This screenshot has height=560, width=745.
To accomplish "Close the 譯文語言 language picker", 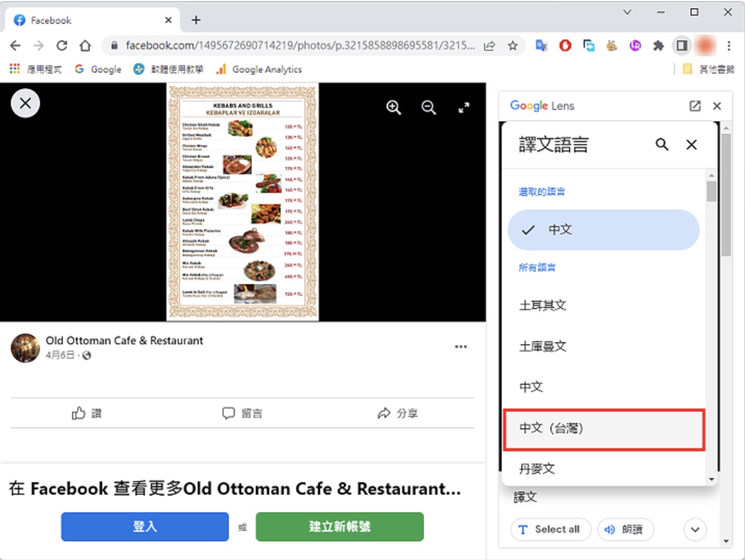I will point(692,145).
